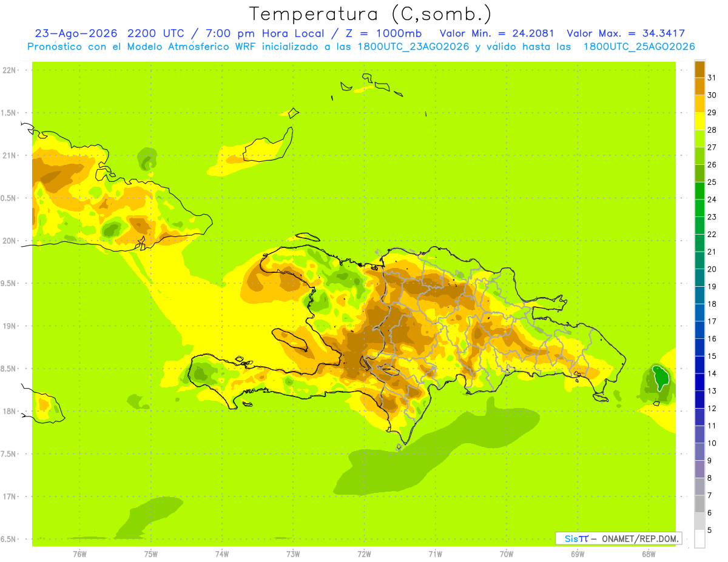Click "Valor Max. = 34.3417"

click(626, 33)
